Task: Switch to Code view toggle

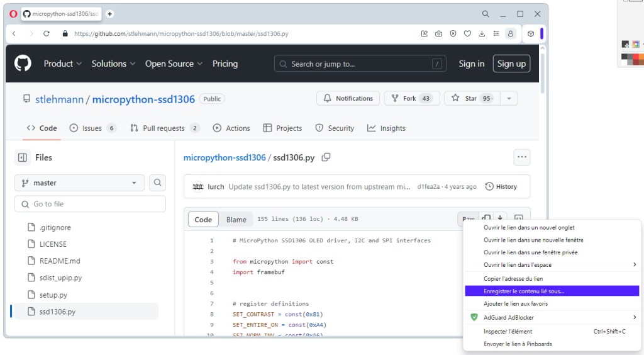Action: pos(203,220)
